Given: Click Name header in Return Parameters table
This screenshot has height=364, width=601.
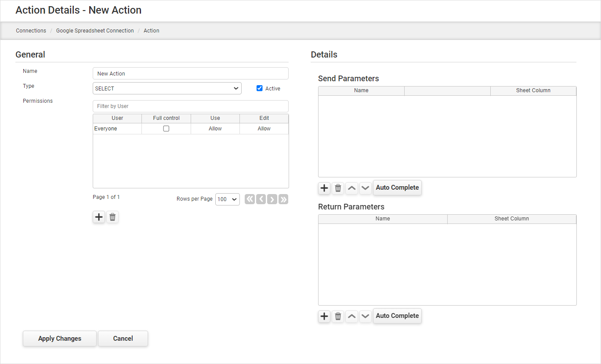Looking at the screenshot, I should point(383,219).
